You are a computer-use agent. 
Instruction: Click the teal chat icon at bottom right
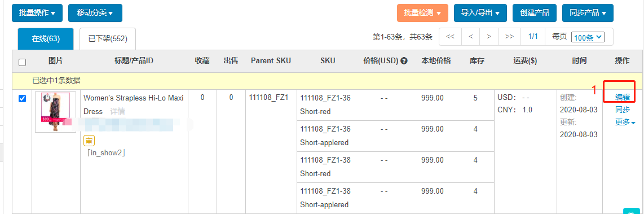(631, 211)
